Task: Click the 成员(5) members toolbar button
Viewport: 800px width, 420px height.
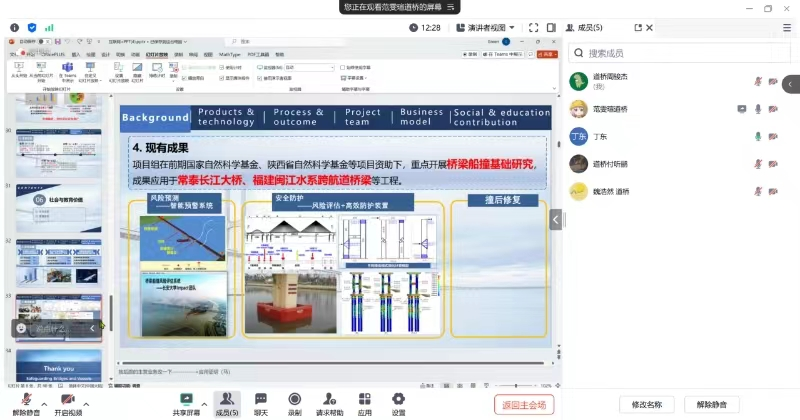Action: (228, 402)
